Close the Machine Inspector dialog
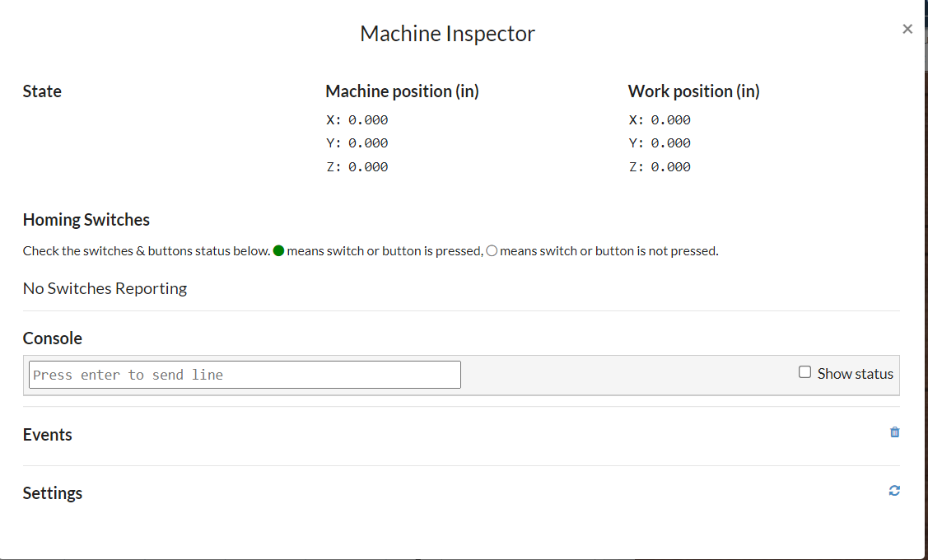The image size is (928, 560). [x=907, y=29]
